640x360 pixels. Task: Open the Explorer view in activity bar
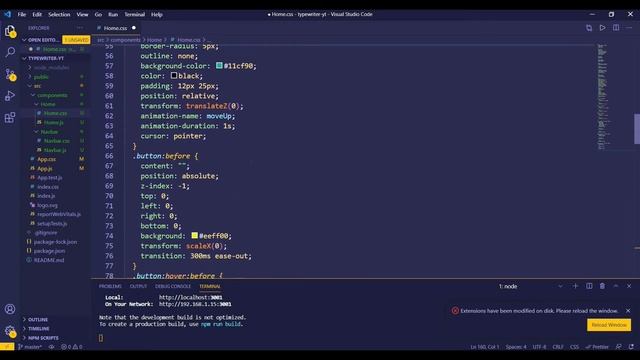pyautogui.click(x=10, y=31)
